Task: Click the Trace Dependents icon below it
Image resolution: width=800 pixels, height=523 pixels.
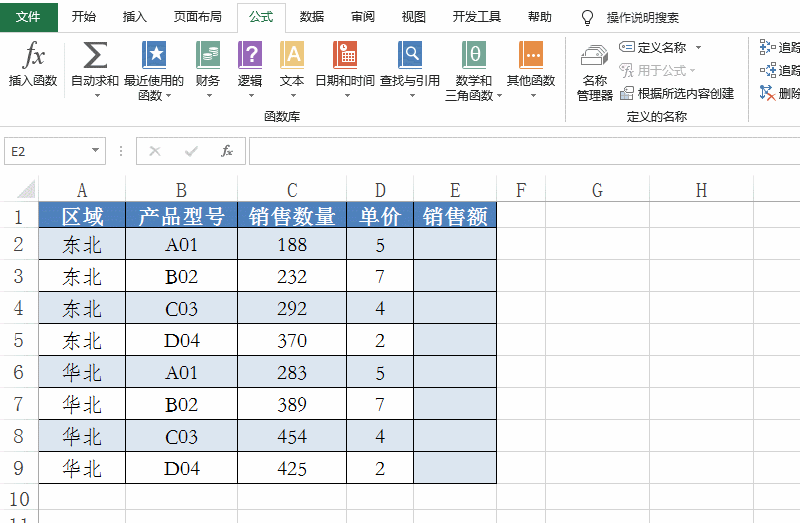Action: pyautogui.click(x=767, y=70)
